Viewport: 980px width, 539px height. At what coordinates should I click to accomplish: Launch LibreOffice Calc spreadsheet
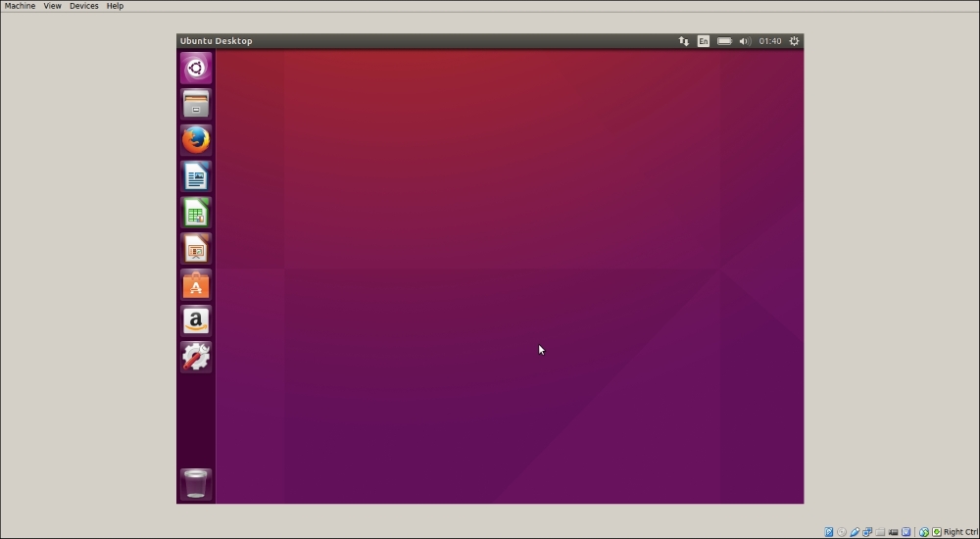[196, 213]
